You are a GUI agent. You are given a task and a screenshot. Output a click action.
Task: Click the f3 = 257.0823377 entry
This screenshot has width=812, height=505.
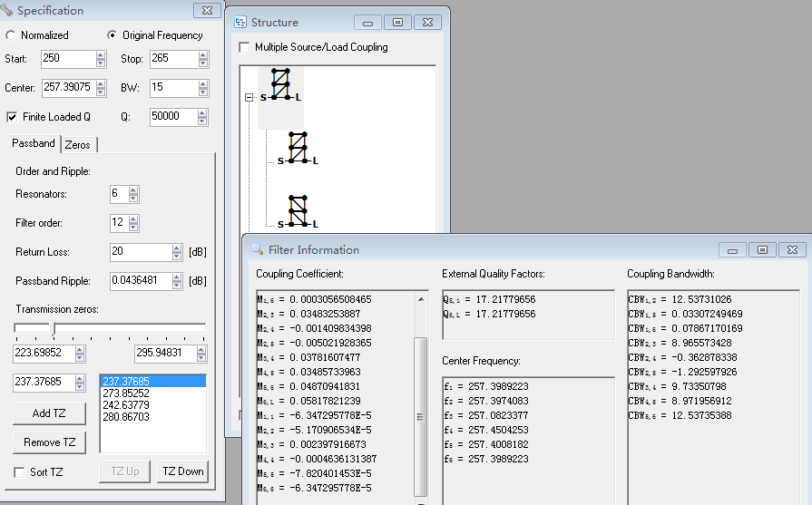pyautogui.click(x=486, y=415)
